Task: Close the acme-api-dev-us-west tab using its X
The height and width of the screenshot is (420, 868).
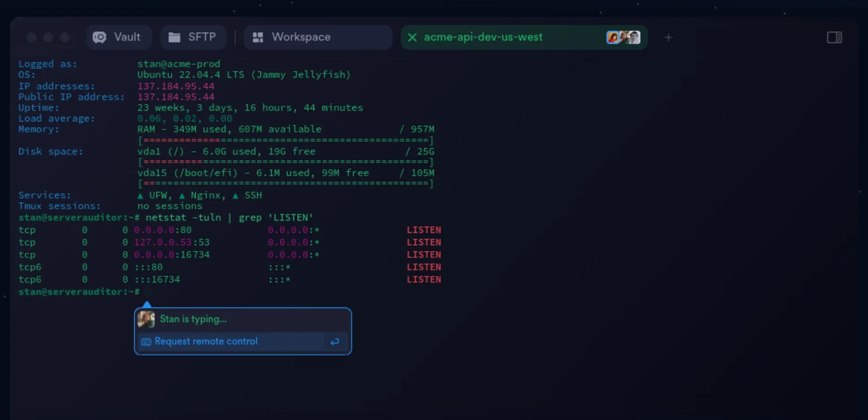Action: (412, 37)
